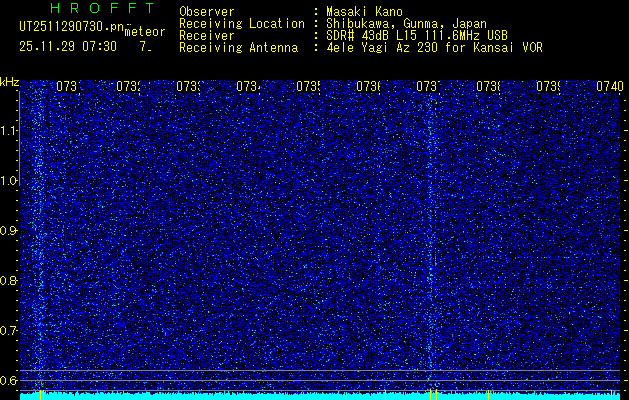
Task: Select the SDR# 43dB L15 111.6MHz USB value
Action: point(417,36)
